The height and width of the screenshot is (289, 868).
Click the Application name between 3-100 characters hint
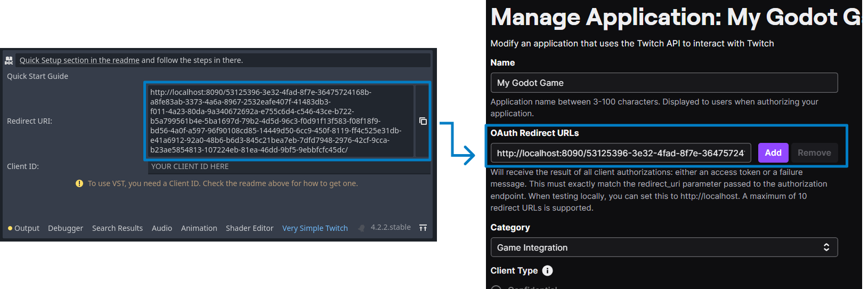pyautogui.click(x=654, y=108)
